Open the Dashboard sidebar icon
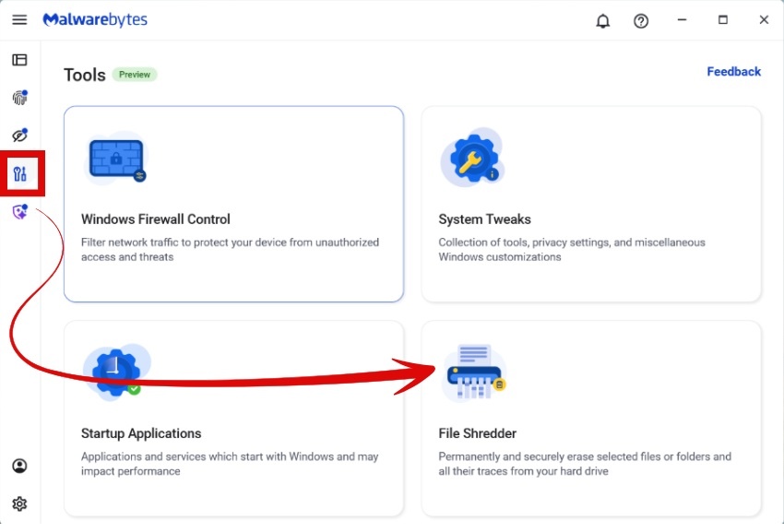This screenshot has height=532, width=784. [19, 60]
